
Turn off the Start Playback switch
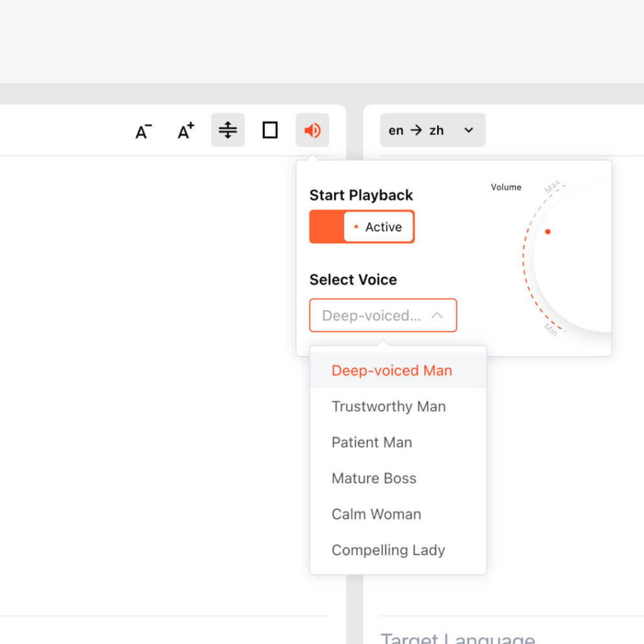[362, 227]
